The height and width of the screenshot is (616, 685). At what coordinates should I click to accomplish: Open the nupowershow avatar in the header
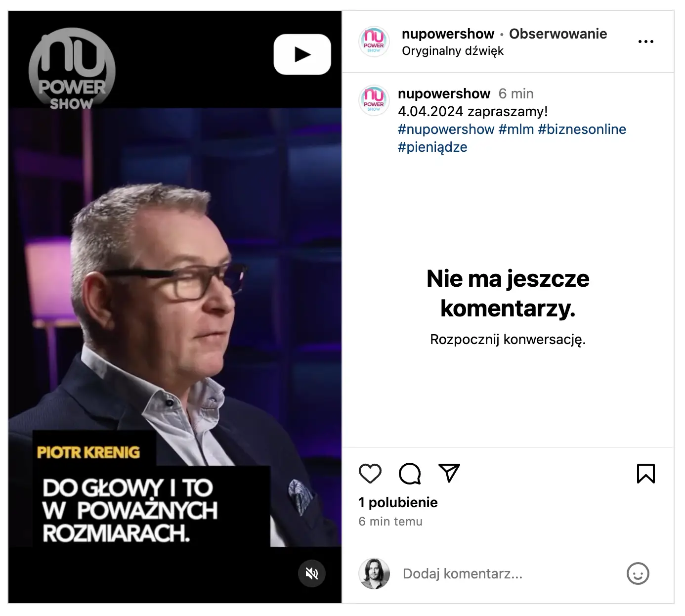point(374,42)
